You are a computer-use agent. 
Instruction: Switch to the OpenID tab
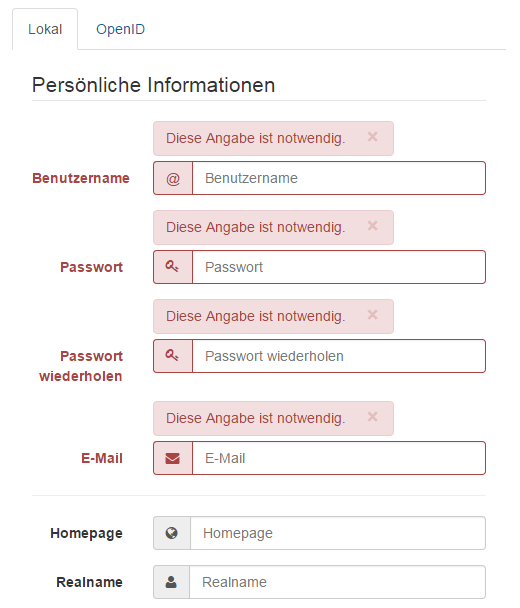coord(121,29)
